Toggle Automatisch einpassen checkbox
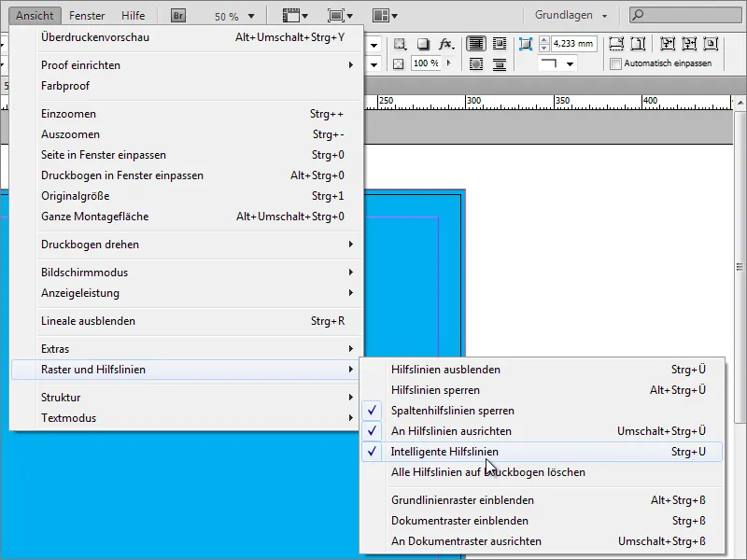The width and height of the screenshot is (747, 560). (x=616, y=63)
